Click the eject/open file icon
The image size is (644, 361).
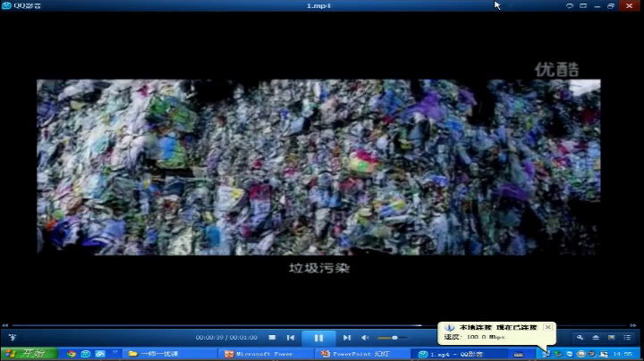click(x=597, y=338)
